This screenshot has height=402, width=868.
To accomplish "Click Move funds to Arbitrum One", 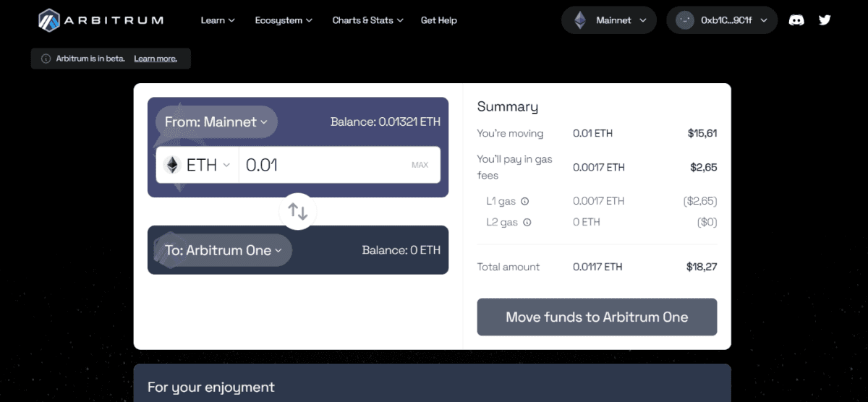I will (597, 317).
